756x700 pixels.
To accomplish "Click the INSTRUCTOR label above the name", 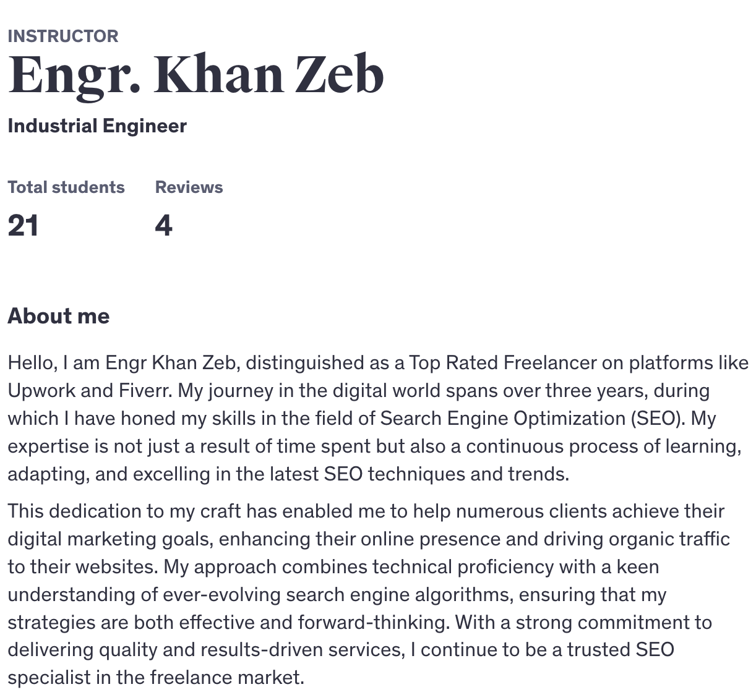I will [x=63, y=36].
